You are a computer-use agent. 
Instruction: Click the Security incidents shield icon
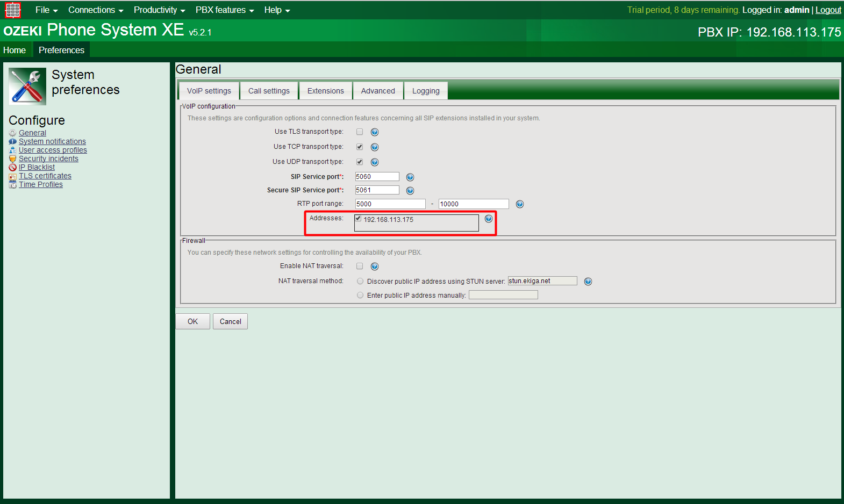point(12,159)
